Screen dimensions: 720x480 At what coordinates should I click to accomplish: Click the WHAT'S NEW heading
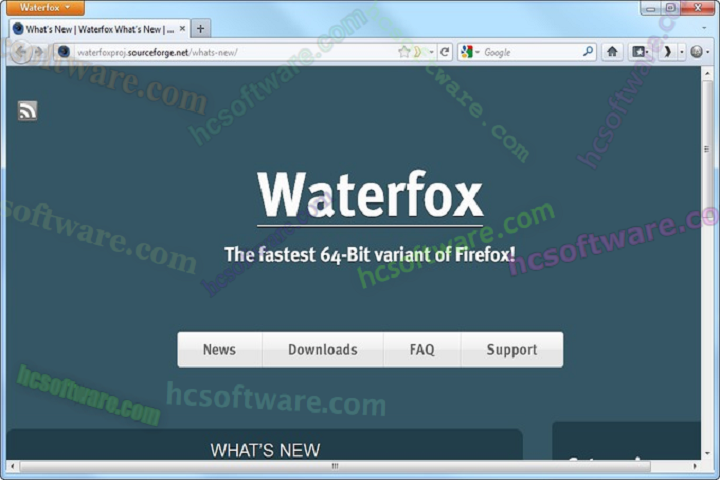(265, 450)
